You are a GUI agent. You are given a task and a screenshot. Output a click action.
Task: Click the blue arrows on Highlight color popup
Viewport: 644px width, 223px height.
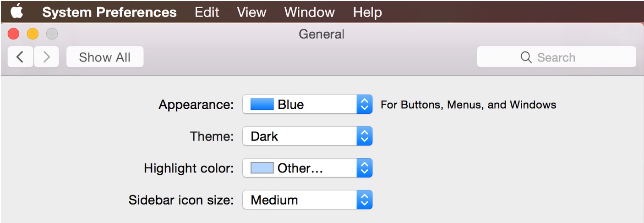pos(364,168)
